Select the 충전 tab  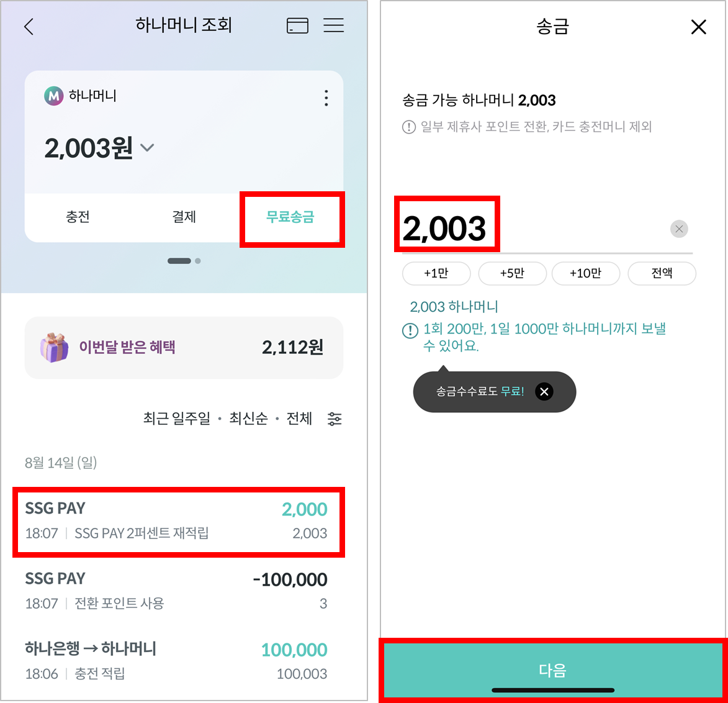pyautogui.click(x=78, y=217)
